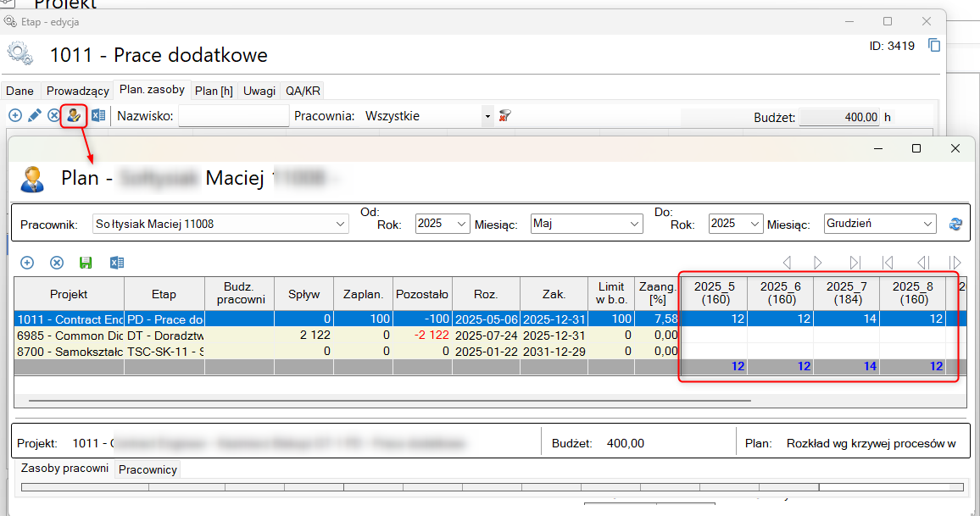Click the pencil edit icon in Etap toolbar

[35, 115]
